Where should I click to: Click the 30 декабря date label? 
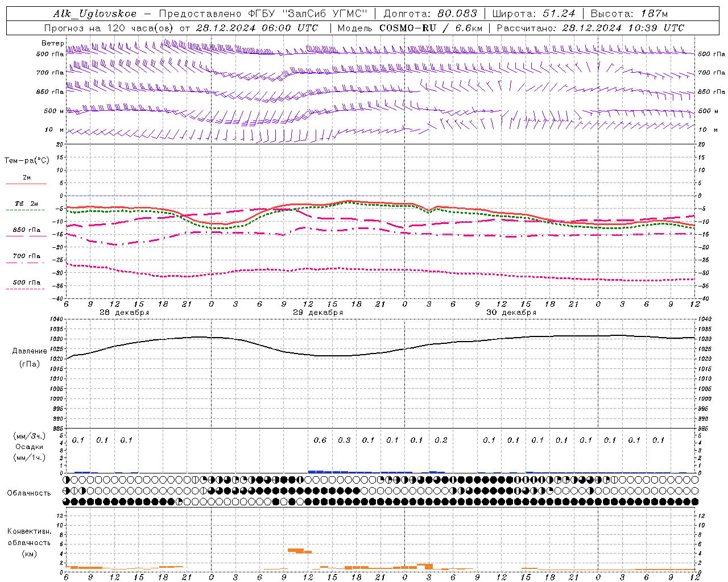pyautogui.click(x=511, y=313)
